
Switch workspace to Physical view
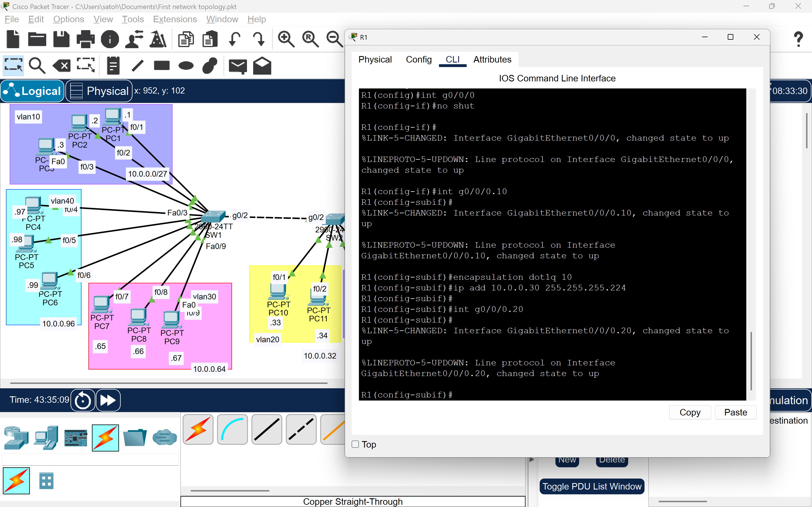[98, 91]
